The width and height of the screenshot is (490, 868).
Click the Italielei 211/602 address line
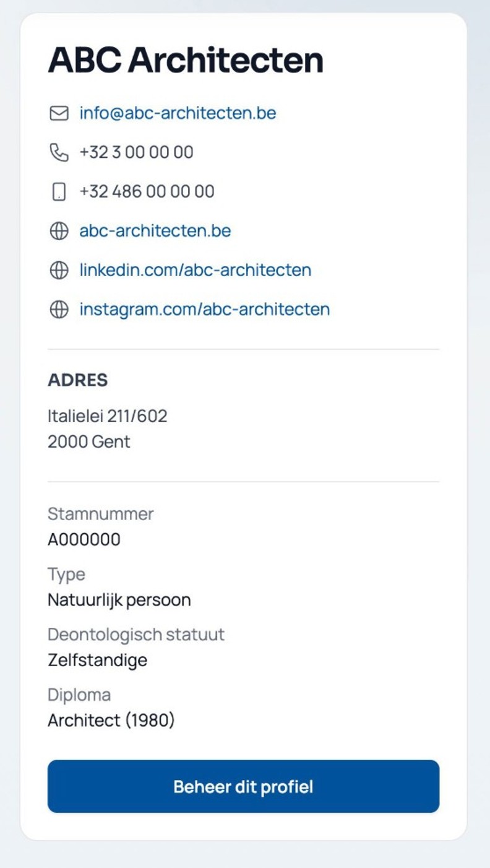click(x=108, y=415)
